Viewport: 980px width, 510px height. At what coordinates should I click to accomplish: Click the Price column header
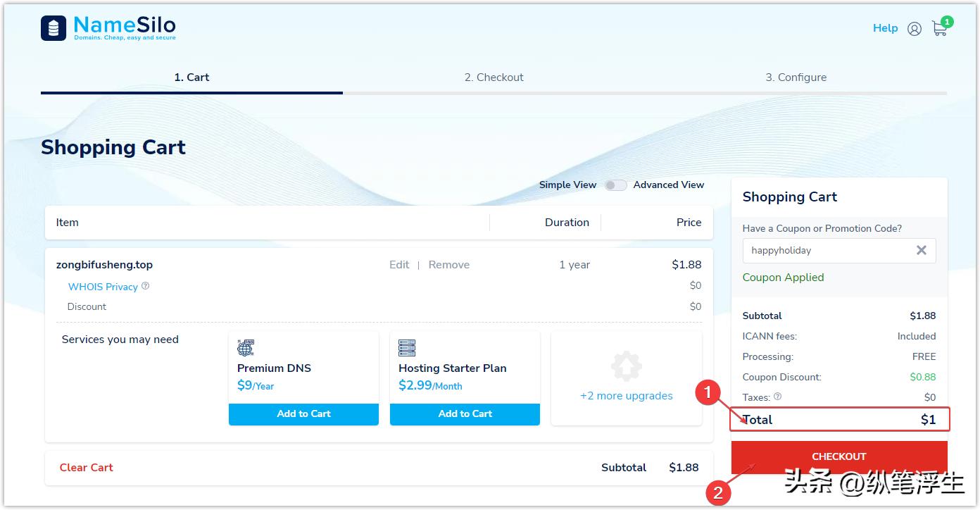point(689,223)
